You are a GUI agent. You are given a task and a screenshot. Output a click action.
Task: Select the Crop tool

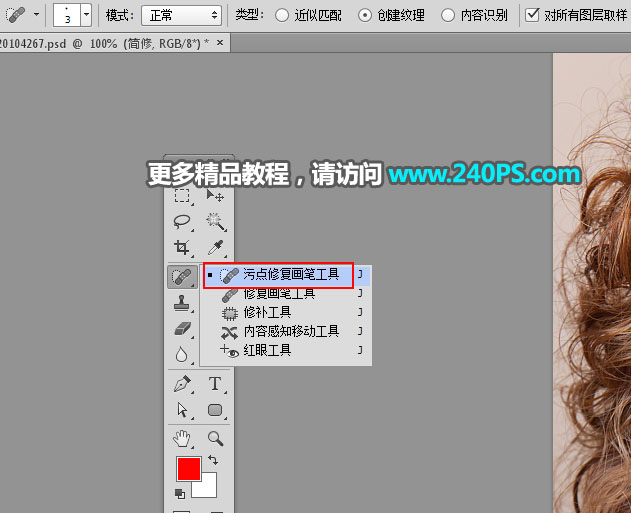point(182,247)
